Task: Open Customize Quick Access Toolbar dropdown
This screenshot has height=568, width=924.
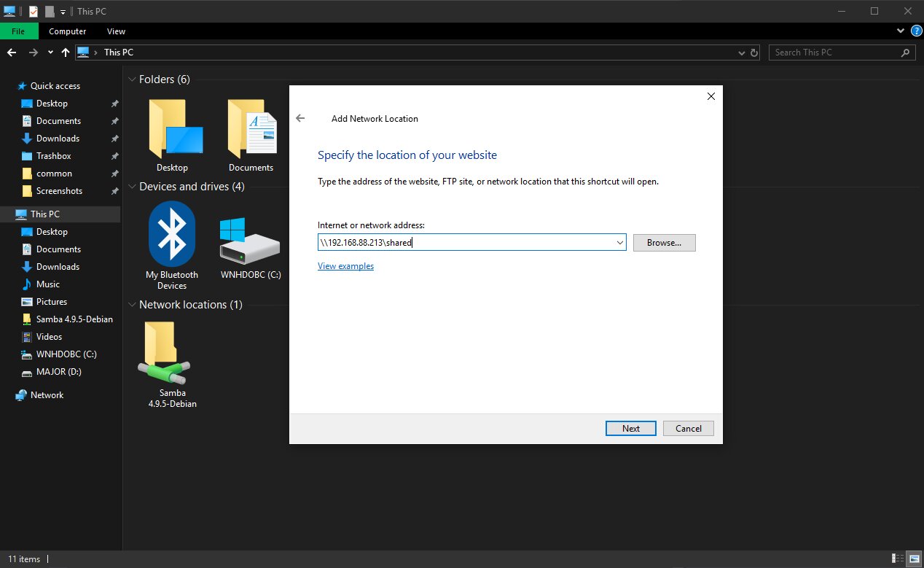Action: point(63,12)
